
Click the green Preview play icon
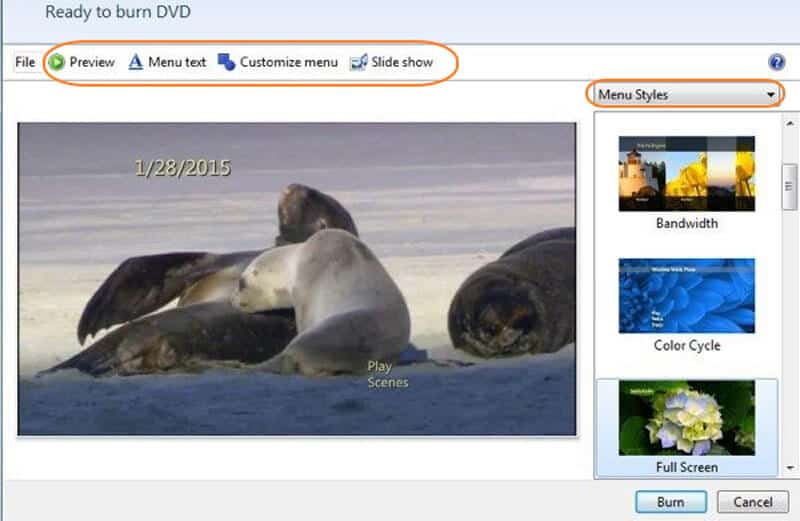point(57,62)
